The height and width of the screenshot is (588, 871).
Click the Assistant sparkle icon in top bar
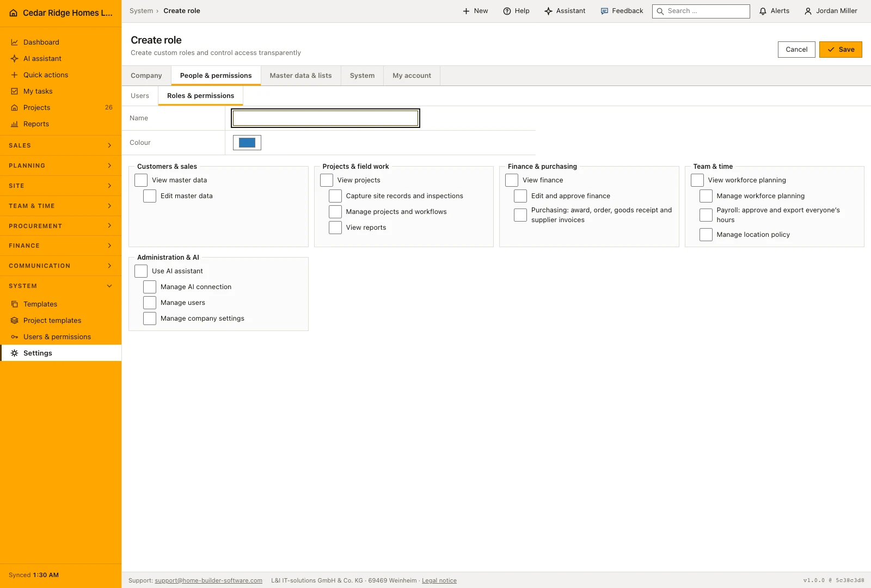coord(548,11)
